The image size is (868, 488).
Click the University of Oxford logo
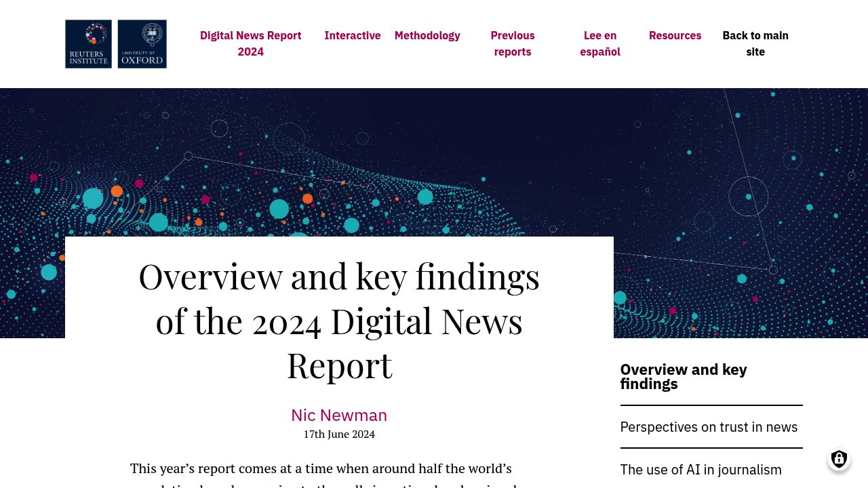point(142,44)
